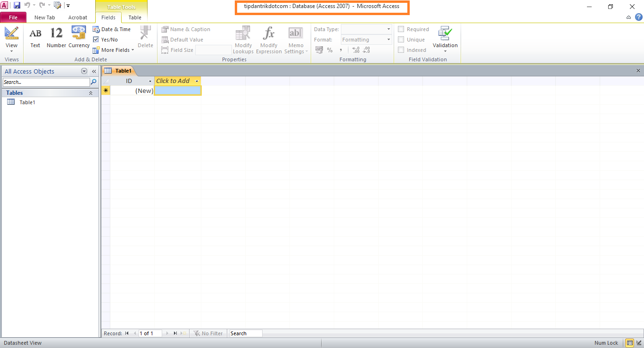644x348 pixels.
Task: Switch to Datasheet View in the status bar
Action: click(629, 343)
